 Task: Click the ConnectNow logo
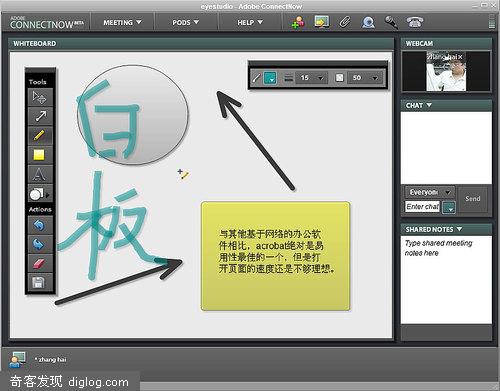click(46, 22)
